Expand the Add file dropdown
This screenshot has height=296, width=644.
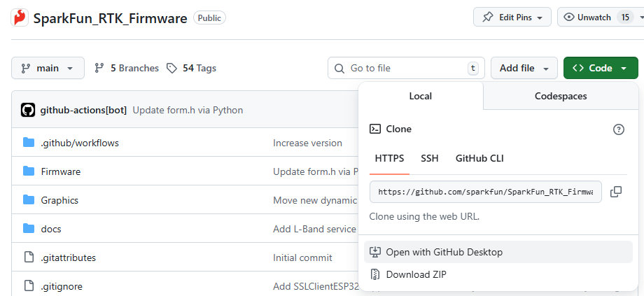point(524,68)
